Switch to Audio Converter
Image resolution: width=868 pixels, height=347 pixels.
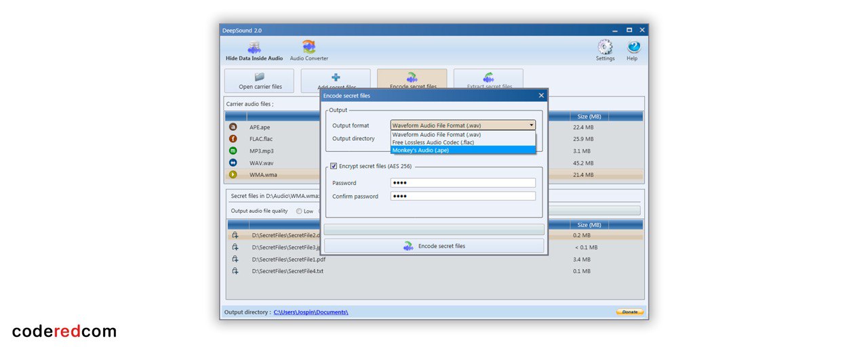tap(309, 51)
